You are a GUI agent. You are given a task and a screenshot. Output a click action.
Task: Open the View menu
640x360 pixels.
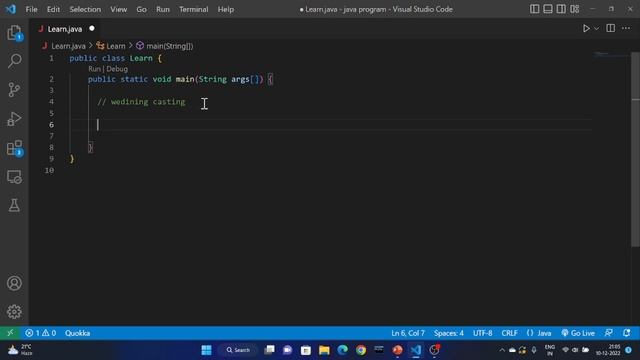[x=118, y=9]
